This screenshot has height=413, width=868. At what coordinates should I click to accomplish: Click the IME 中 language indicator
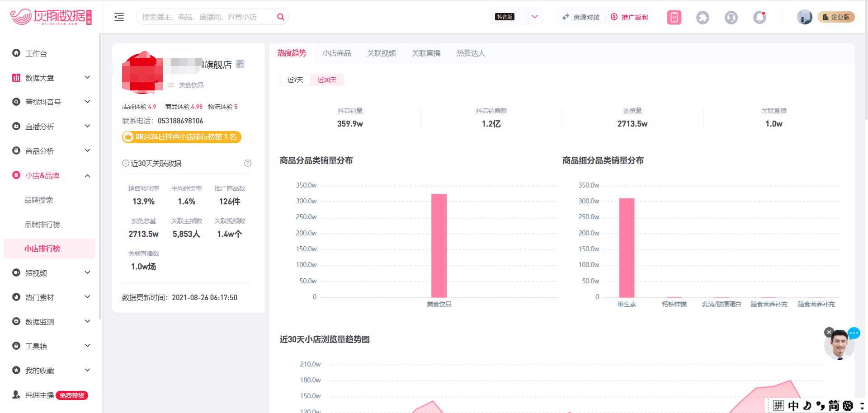pos(793,406)
